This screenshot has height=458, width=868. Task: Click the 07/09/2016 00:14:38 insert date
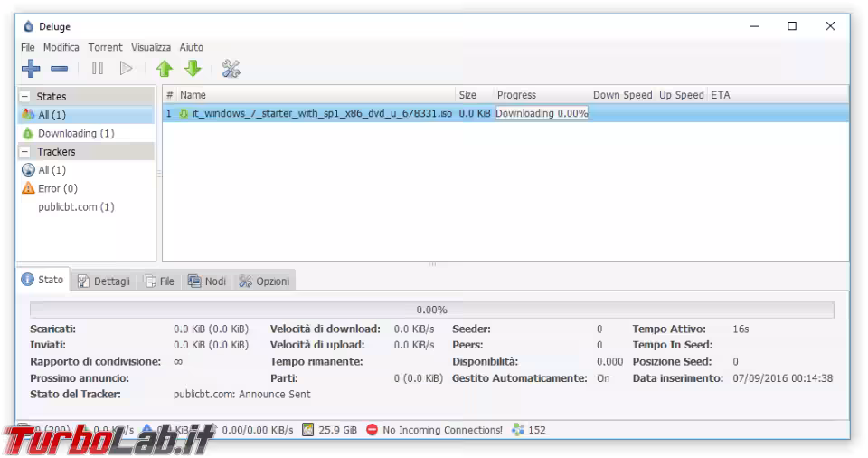point(782,378)
